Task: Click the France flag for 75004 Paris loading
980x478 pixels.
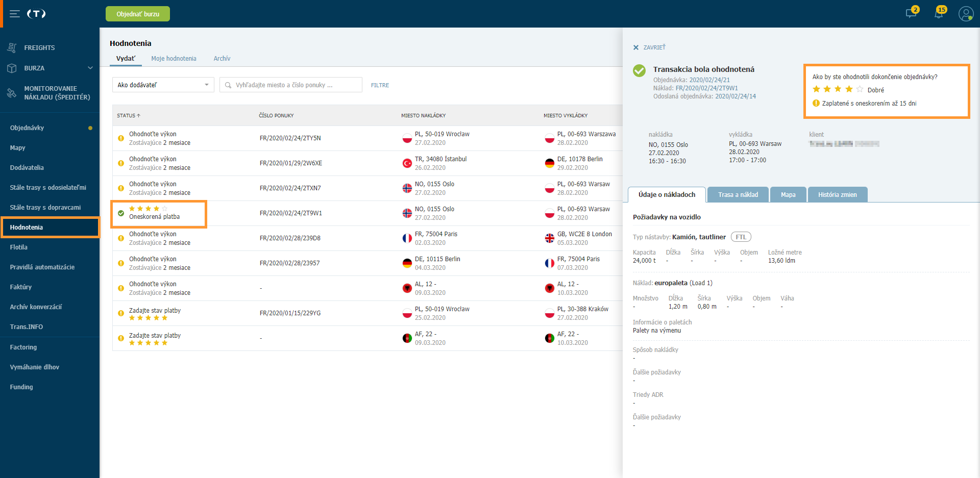Action: click(407, 238)
